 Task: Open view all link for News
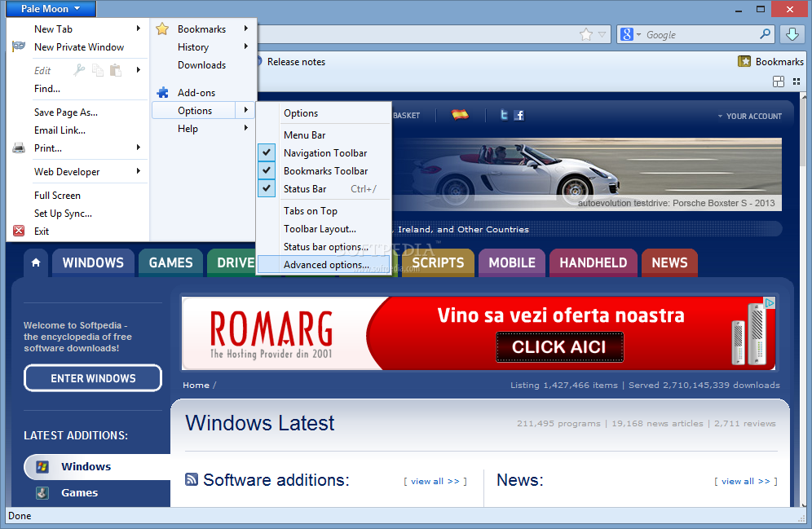pos(746,482)
